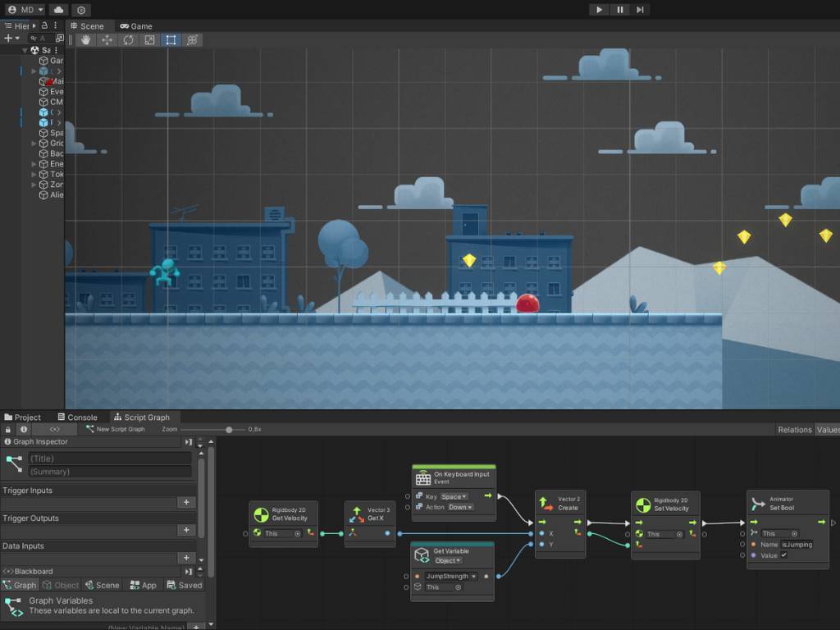Click the graph Title input field

point(109,459)
